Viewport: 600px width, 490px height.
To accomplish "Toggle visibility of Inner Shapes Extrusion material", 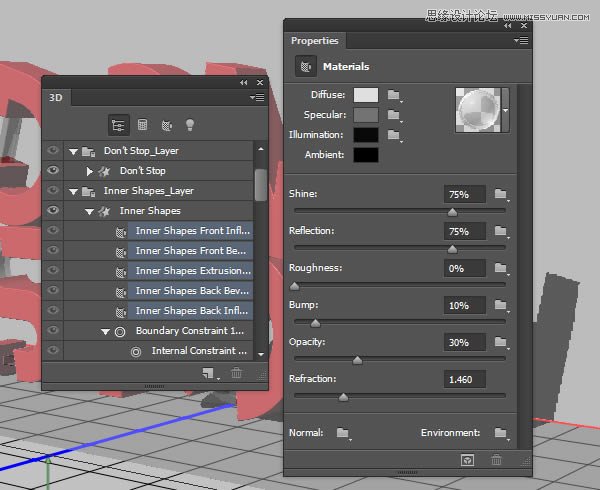I will (x=52, y=270).
